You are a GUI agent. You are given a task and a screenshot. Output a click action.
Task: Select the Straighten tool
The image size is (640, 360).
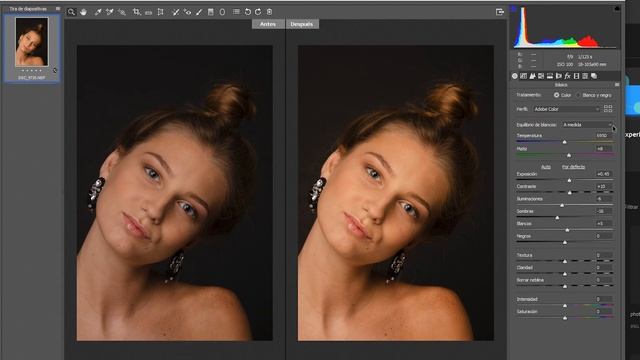149,12
